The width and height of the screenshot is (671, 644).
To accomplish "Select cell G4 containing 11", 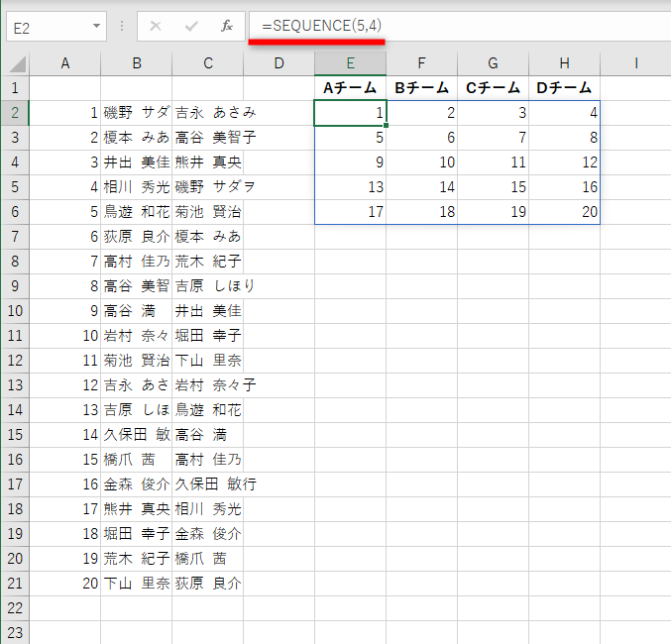I will [493, 162].
